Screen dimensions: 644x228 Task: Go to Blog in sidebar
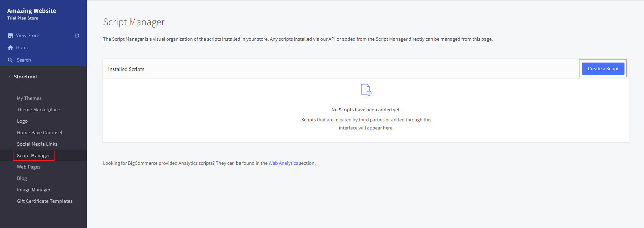click(22, 178)
